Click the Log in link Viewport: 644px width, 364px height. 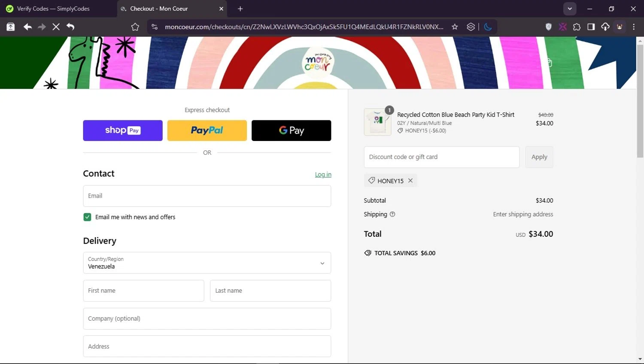(x=323, y=174)
